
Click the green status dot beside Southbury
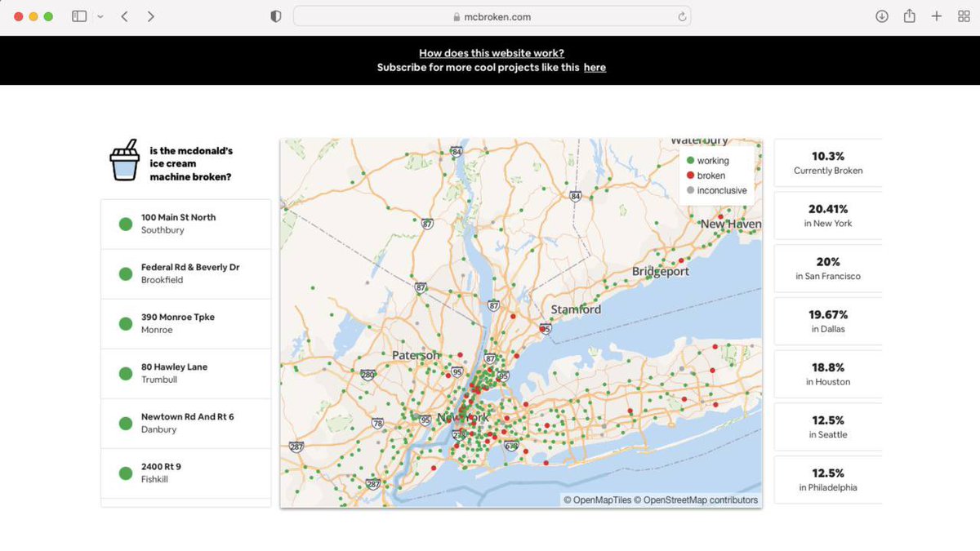(126, 224)
